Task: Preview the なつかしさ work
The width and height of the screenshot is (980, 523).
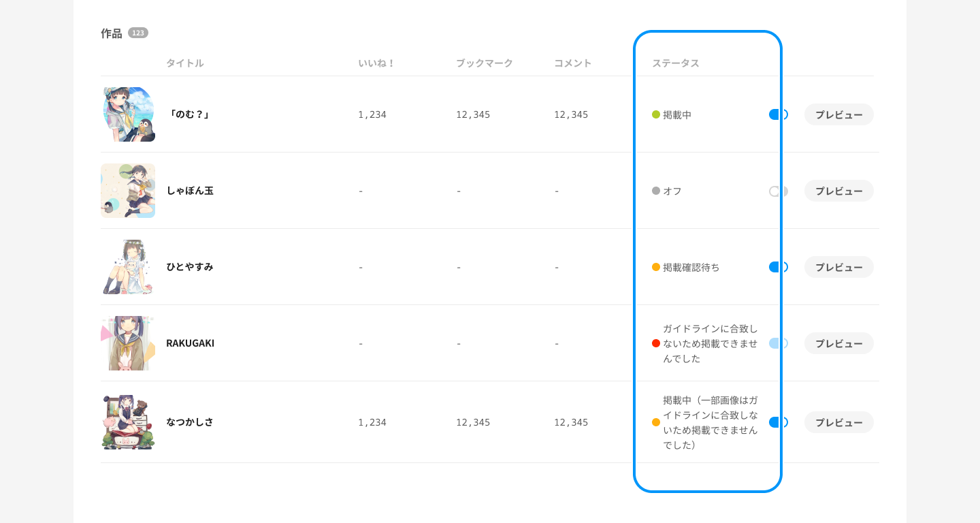Action: coord(838,422)
